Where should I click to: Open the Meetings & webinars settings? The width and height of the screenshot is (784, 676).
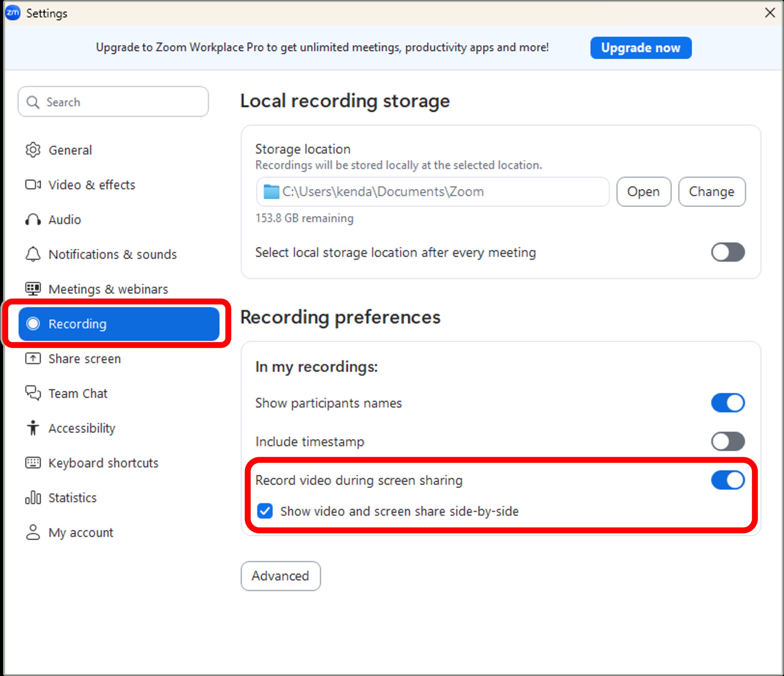pyautogui.click(x=108, y=289)
